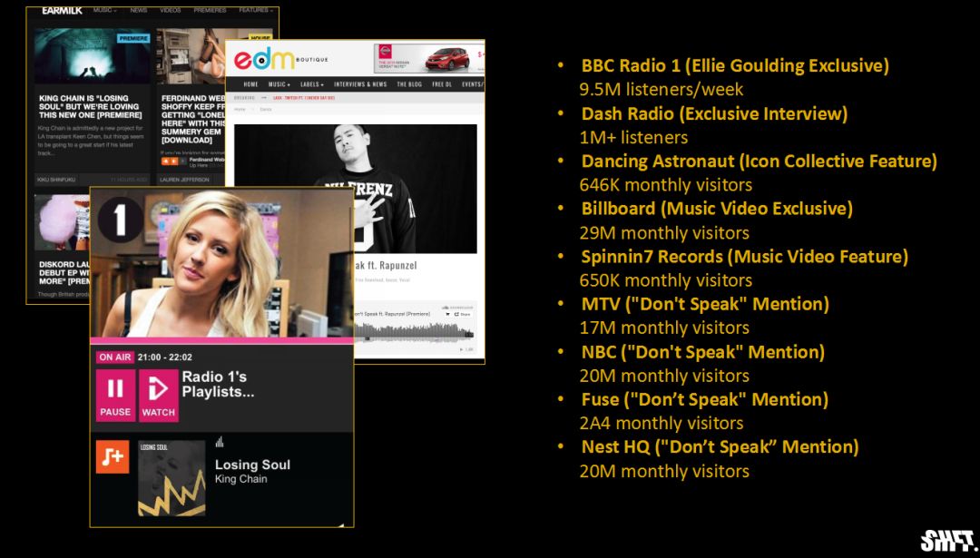Open the EDM Boutique Music menu
The image size is (980, 558).
coord(279,84)
